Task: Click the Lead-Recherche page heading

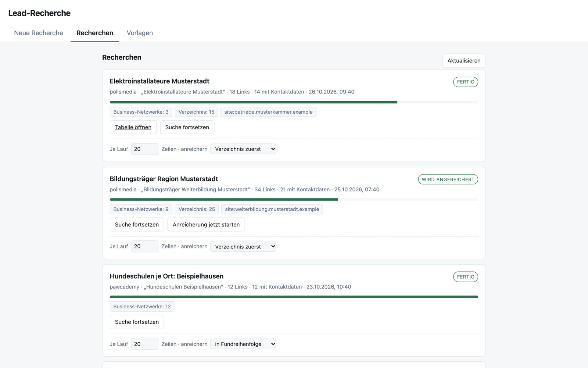Action: pos(39,13)
